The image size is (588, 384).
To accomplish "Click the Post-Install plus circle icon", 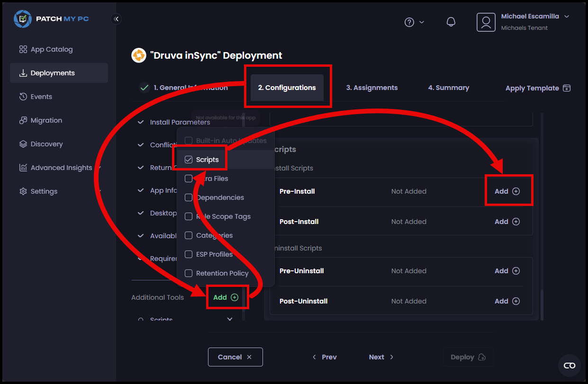I will [516, 222].
